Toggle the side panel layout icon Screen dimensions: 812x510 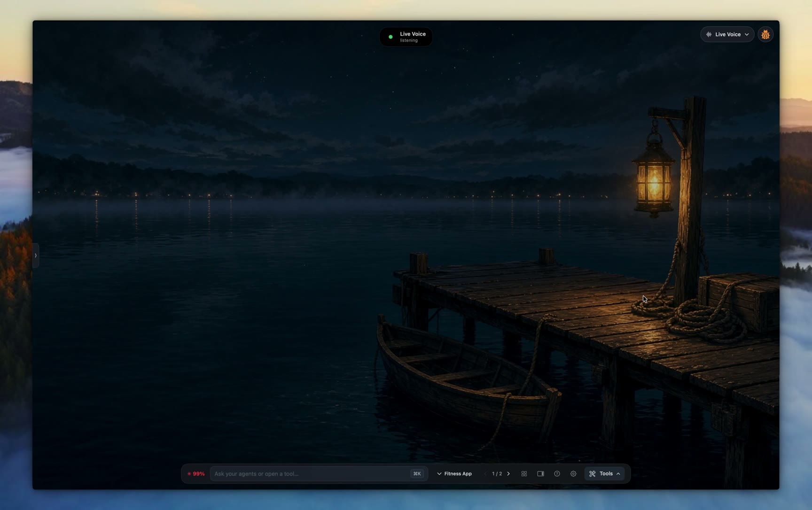click(540, 474)
